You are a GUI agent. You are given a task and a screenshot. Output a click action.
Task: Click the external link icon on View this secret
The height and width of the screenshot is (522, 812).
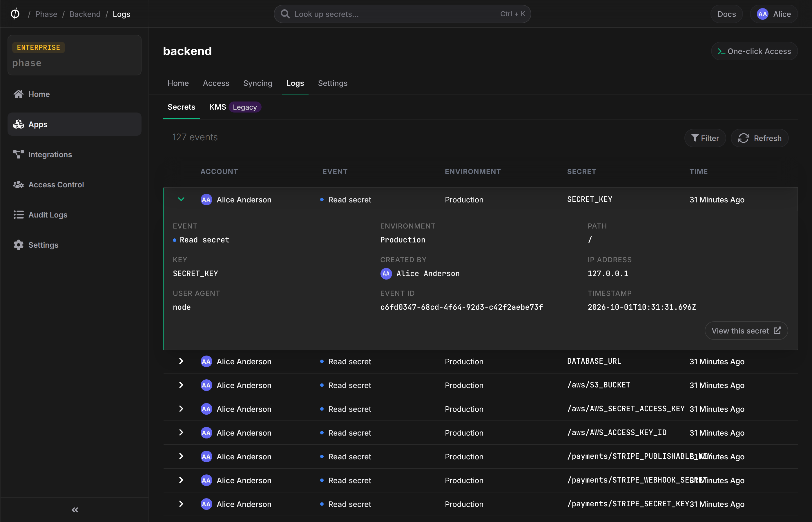tap(777, 331)
